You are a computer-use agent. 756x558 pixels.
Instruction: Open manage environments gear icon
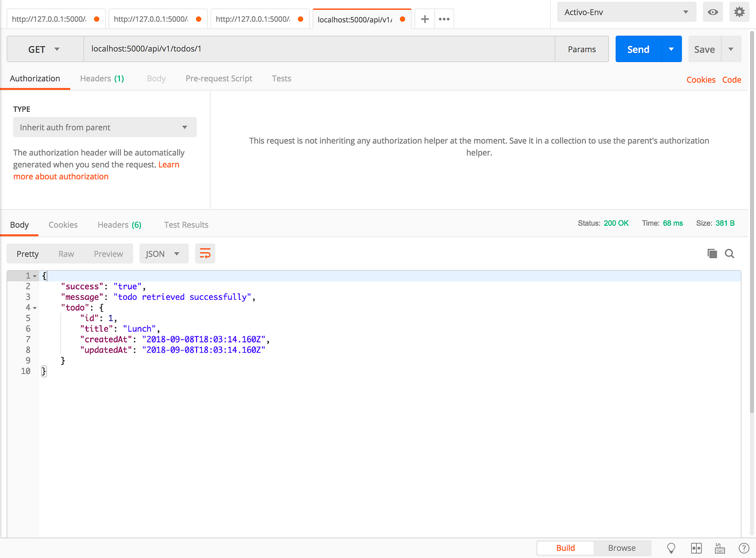click(739, 12)
